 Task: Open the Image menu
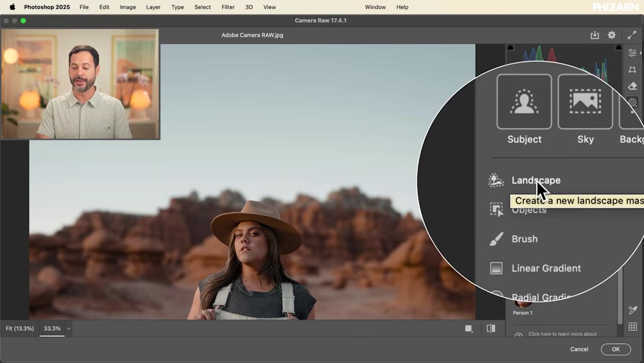(128, 7)
